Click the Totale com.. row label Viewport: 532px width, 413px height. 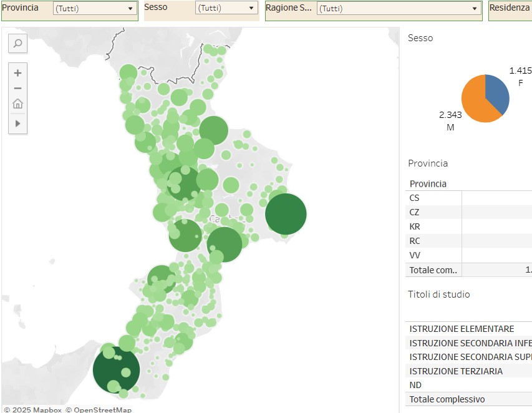pyautogui.click(x=433, y=270)
